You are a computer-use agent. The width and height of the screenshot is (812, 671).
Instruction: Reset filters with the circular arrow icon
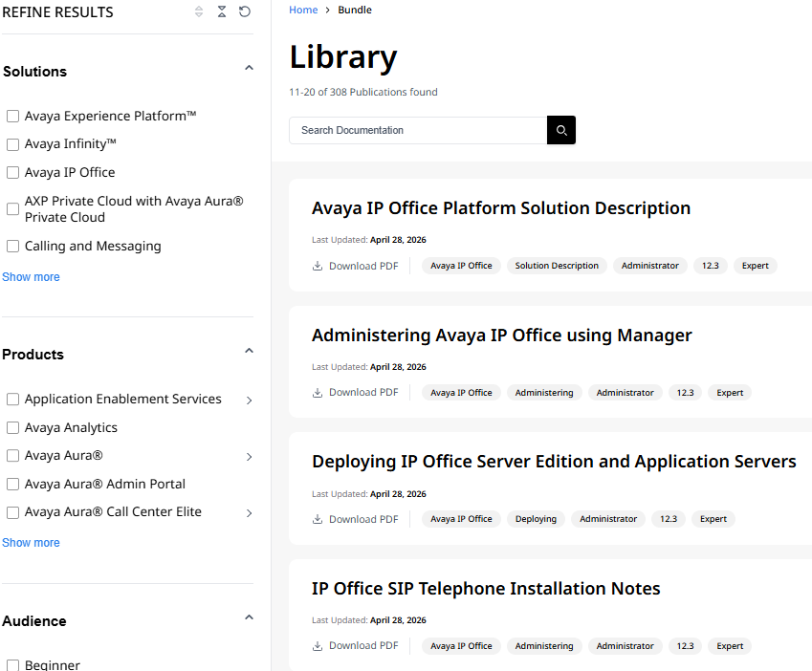tap(245, 11)
